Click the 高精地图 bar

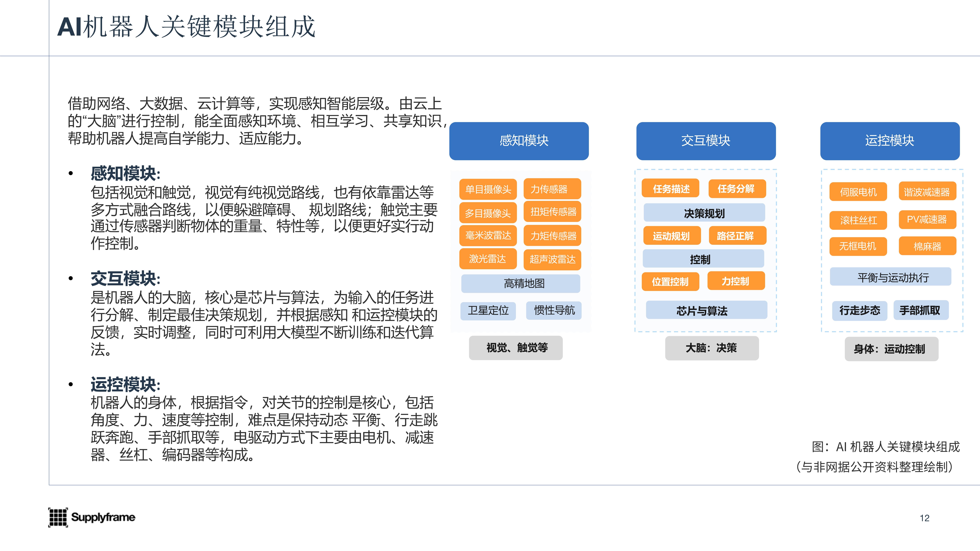coord(520,283)
